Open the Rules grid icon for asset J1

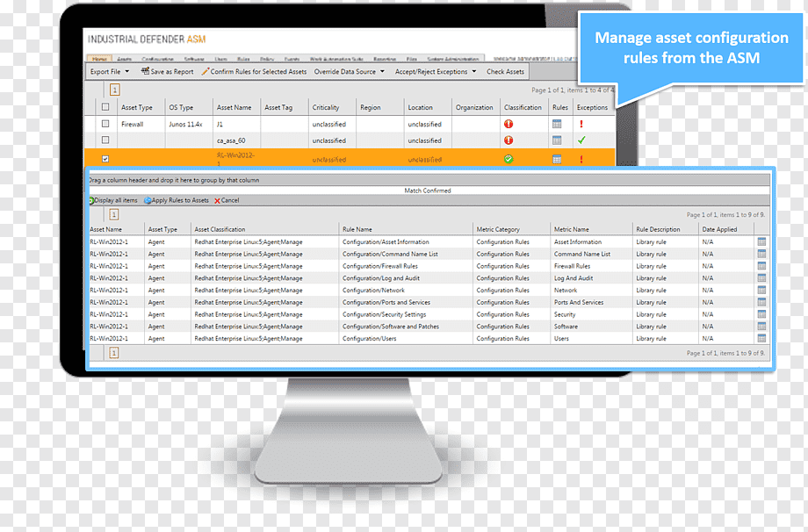[557, 124]
